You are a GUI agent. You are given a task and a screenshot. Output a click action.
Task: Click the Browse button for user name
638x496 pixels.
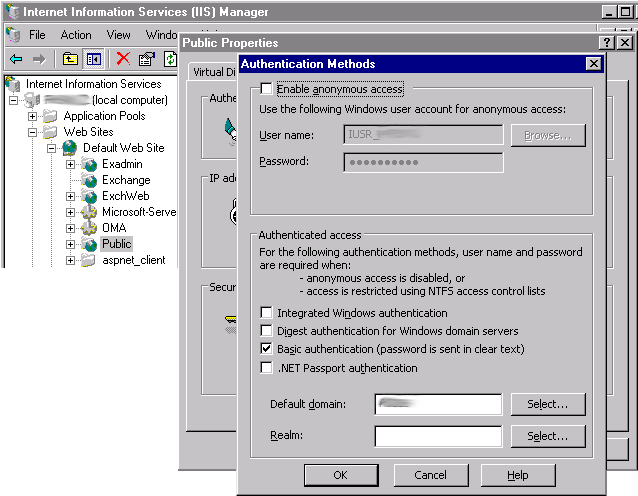click(548, 135)
